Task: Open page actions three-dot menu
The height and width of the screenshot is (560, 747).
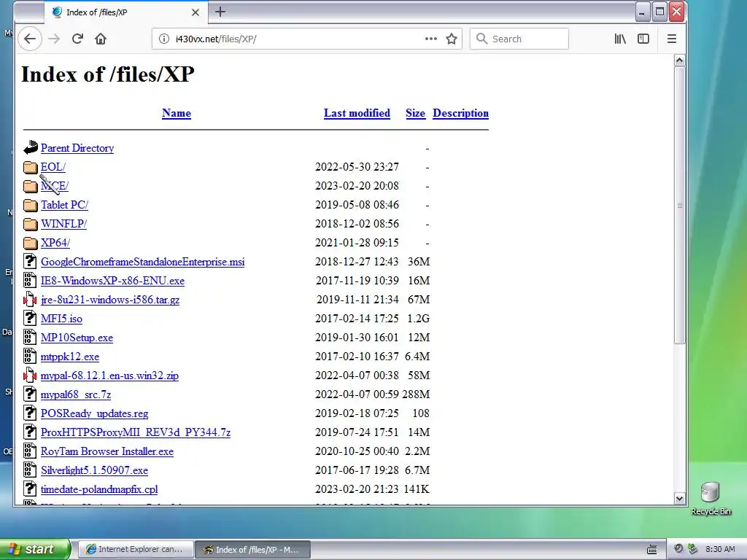Action: coord(430,39)
